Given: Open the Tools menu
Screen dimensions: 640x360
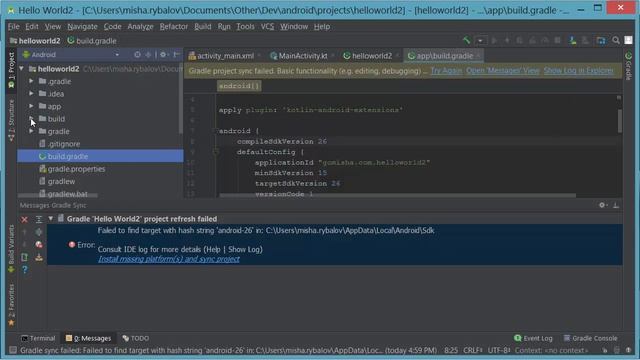Looking at the screenshot, I should click(245, 27).
